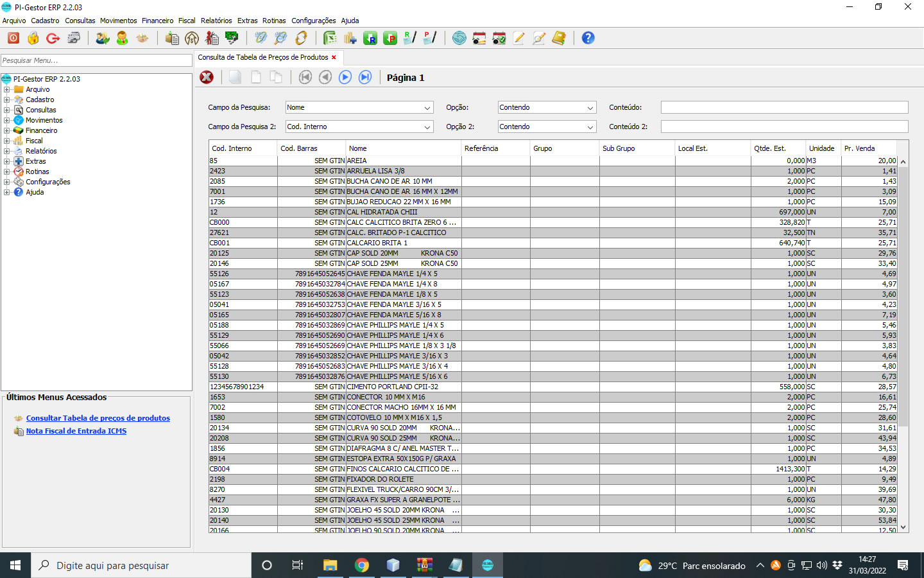Open the Campo da Pesquisa 2 dropdown
Viewport: 924px width, 578px height.
click(x=427, y=127)
